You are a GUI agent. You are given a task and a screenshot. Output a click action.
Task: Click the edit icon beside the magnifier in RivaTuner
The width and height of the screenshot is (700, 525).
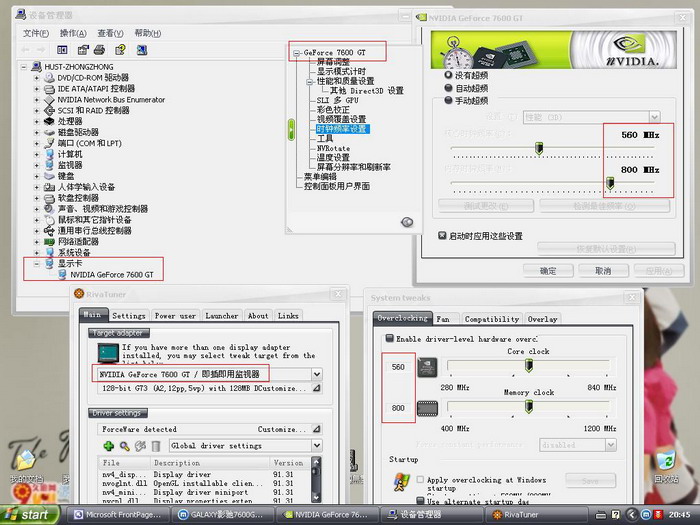140,446
